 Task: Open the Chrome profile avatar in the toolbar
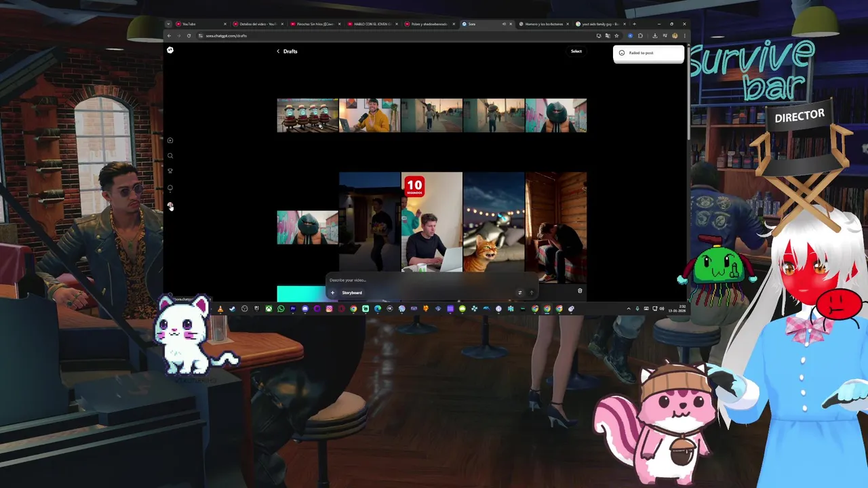(675, 35)
